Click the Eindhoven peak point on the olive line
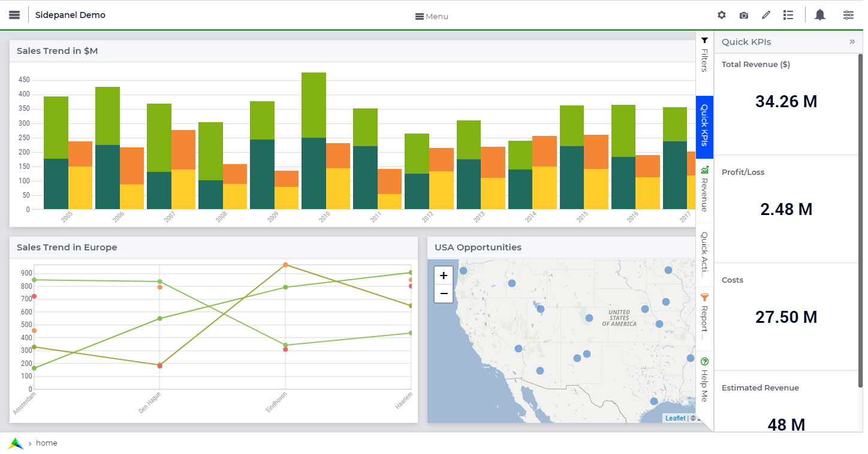The image size is (868, 454). click(285, 265)
